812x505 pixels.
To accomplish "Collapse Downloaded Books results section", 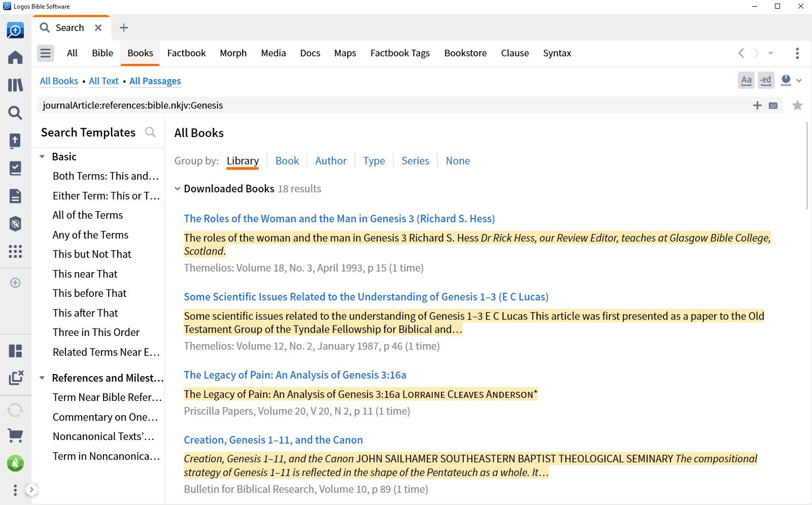I will click(x=177, y=189).
